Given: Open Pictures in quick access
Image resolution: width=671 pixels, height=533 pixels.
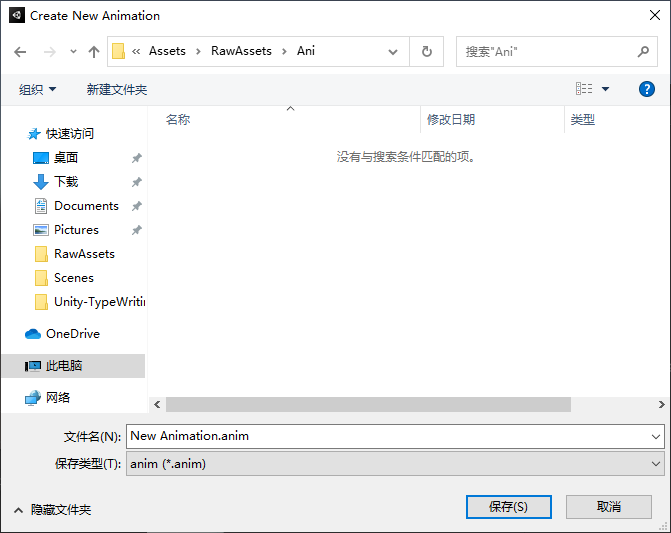Looking at the screenshot, I should point(76,230).
